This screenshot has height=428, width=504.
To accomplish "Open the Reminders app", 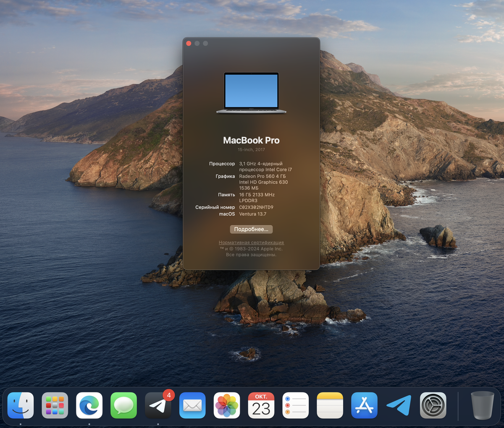I will coord(296,405).
